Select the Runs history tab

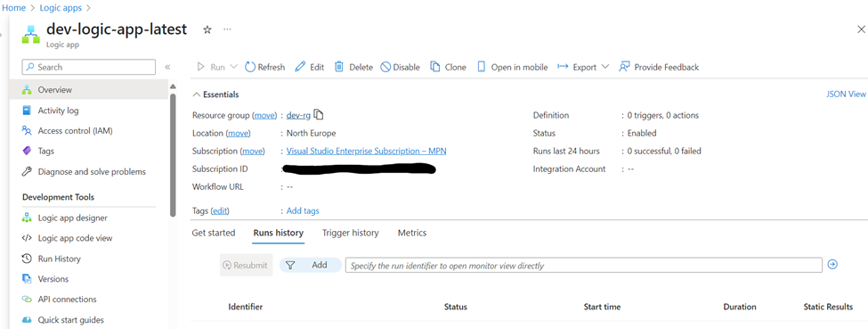pos(279,233)
